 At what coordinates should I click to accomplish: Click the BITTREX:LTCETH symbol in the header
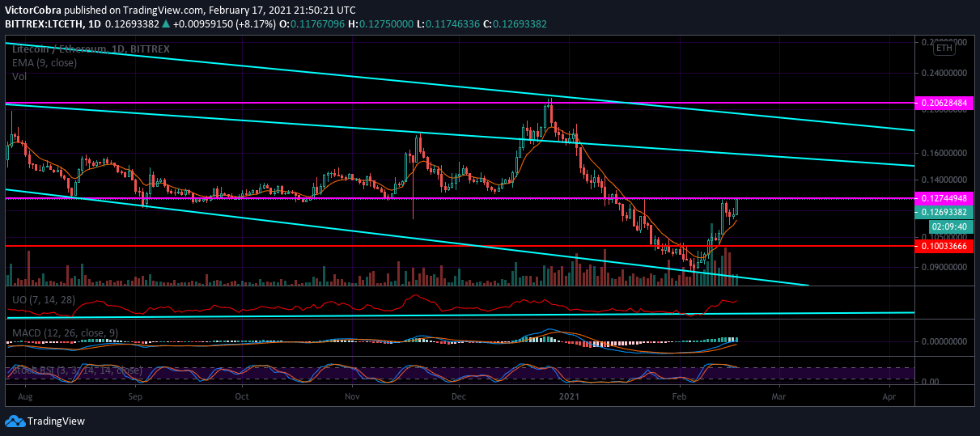45,24
